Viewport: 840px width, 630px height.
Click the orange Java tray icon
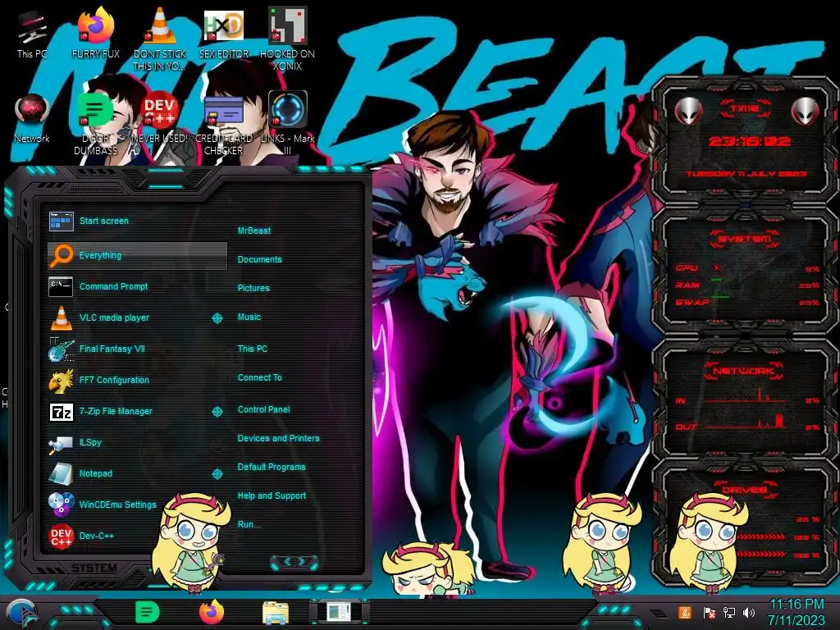685,612
